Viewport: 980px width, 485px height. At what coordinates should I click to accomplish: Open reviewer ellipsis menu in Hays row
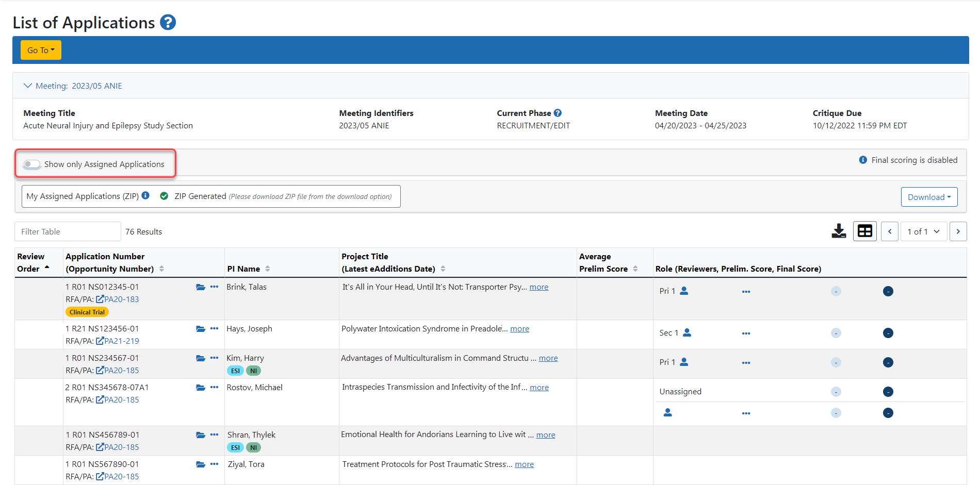point(746,333)
